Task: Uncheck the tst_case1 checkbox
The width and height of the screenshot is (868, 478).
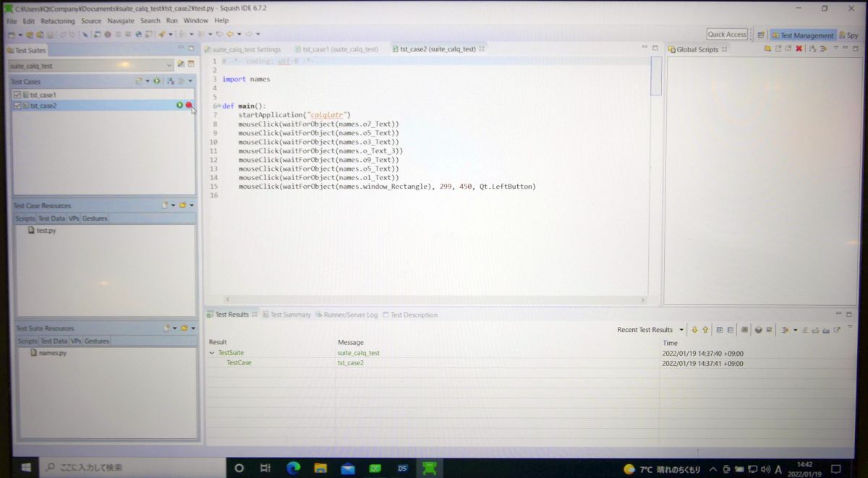Action: (x=17, y=95)
